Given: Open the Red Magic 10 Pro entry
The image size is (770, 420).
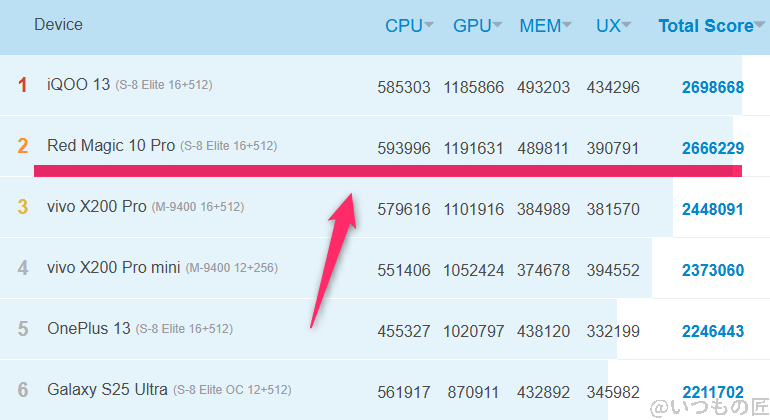Looking at the screenshot, I should pyautogui.click(x=110, y=146).
